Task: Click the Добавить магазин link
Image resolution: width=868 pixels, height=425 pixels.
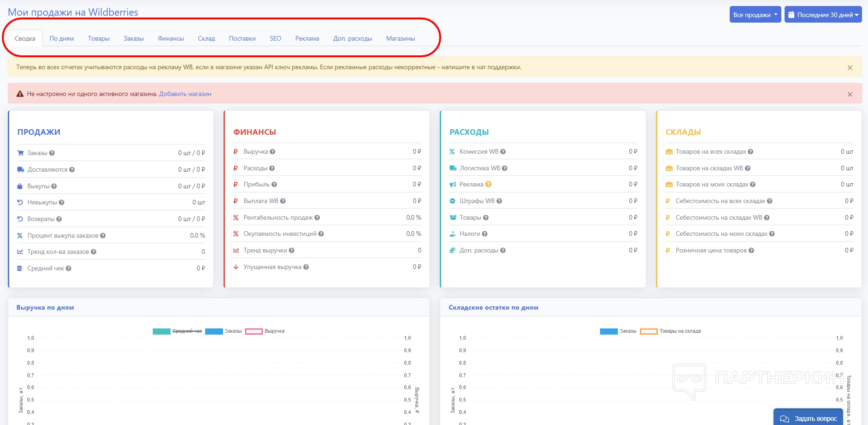Action: tap(185, 94)
